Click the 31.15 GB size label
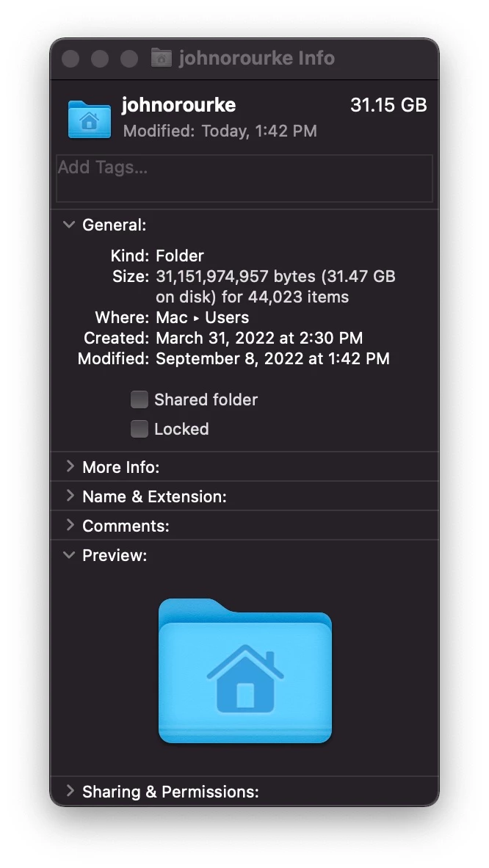This screenshot has width=489, height=868. point(388,104)
